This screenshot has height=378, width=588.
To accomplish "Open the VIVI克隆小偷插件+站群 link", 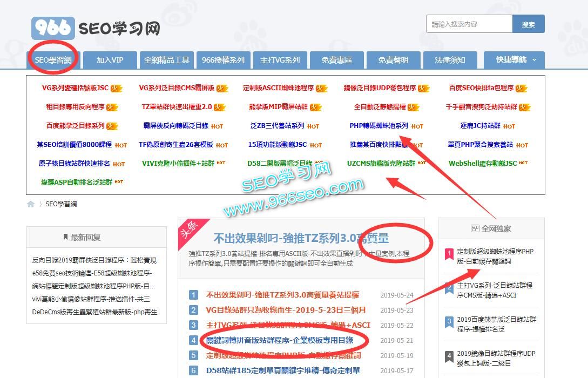I will coord(178,164).
